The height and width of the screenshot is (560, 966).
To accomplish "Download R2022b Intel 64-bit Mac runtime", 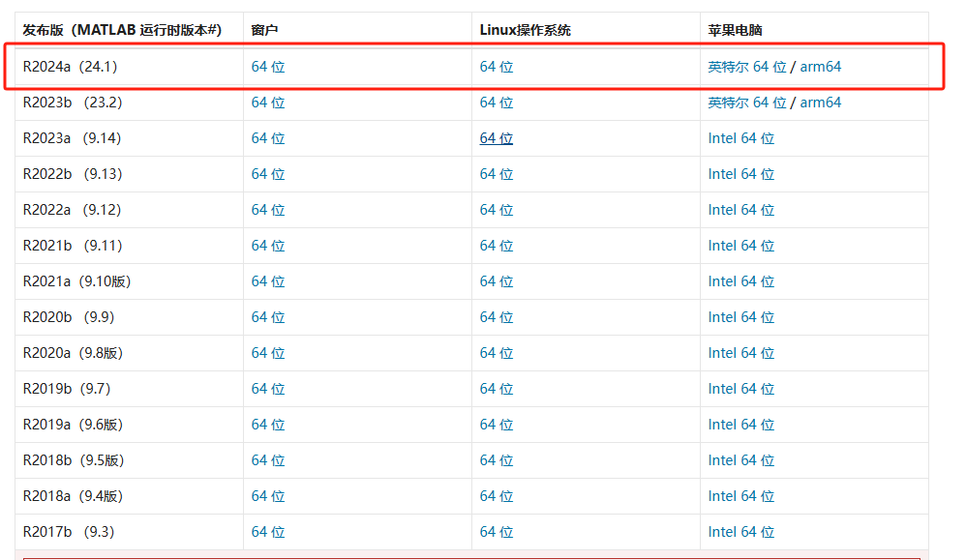I will coord(741,173).
